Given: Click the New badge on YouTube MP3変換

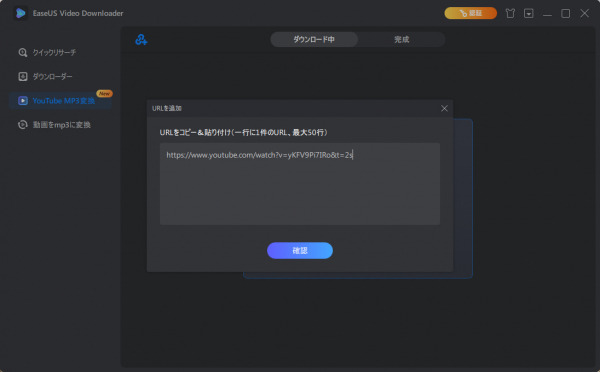Looking at the screenshot, I should click(104, 93).
